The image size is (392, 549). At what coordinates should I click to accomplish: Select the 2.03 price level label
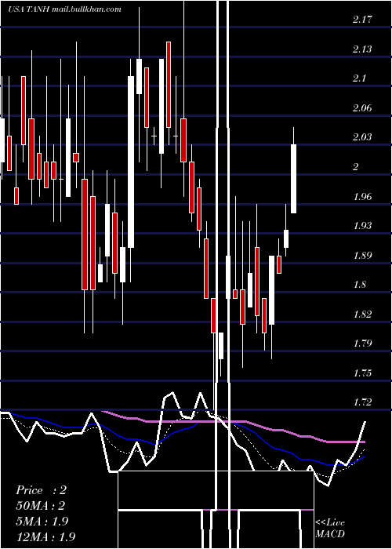[x=361, y=137]
